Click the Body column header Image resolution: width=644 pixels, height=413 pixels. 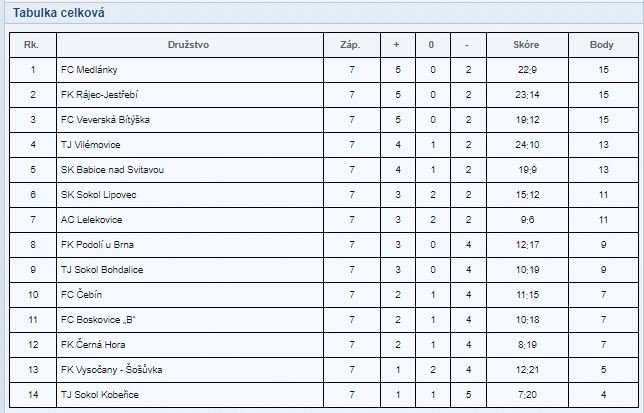point(602,45)
